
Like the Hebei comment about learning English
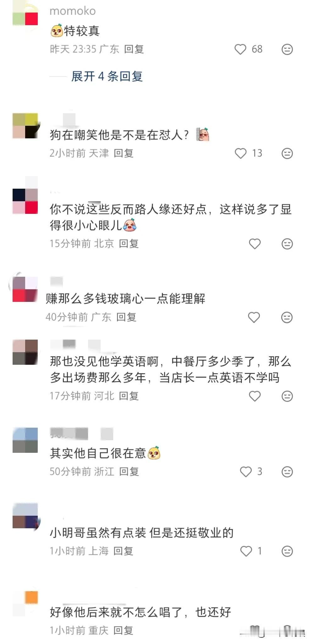(255, 396)
